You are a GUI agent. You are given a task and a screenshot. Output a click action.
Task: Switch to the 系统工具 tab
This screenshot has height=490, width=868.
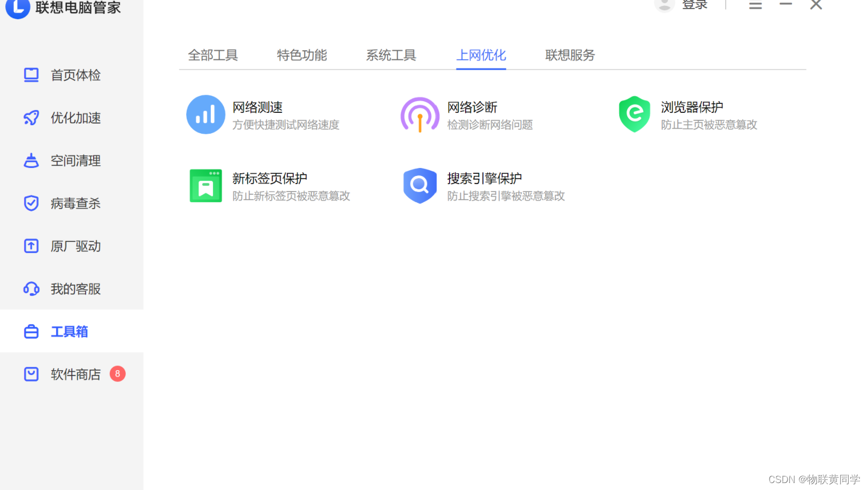[391, 55]
